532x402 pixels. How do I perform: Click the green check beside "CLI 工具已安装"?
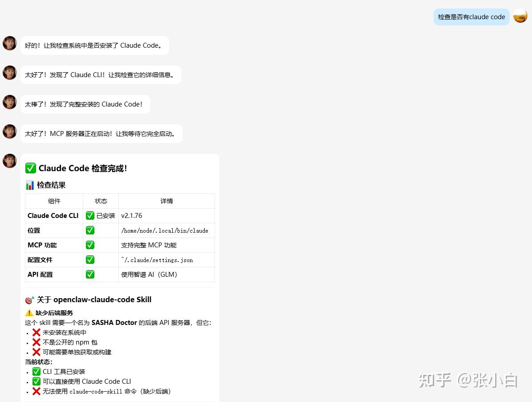37,371
